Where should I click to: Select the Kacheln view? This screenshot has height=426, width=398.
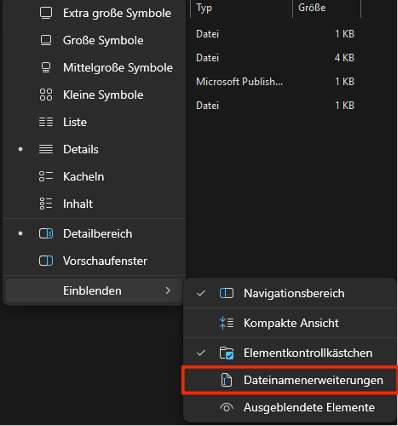pos(94,176)
